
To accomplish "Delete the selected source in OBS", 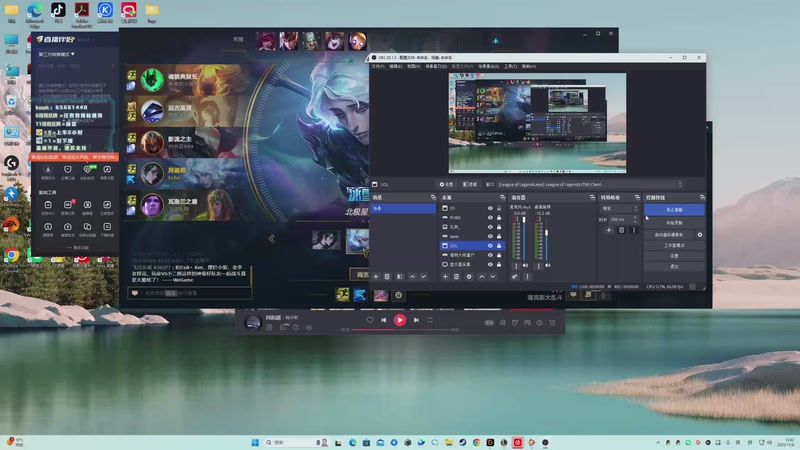I will tap(457, 277).
